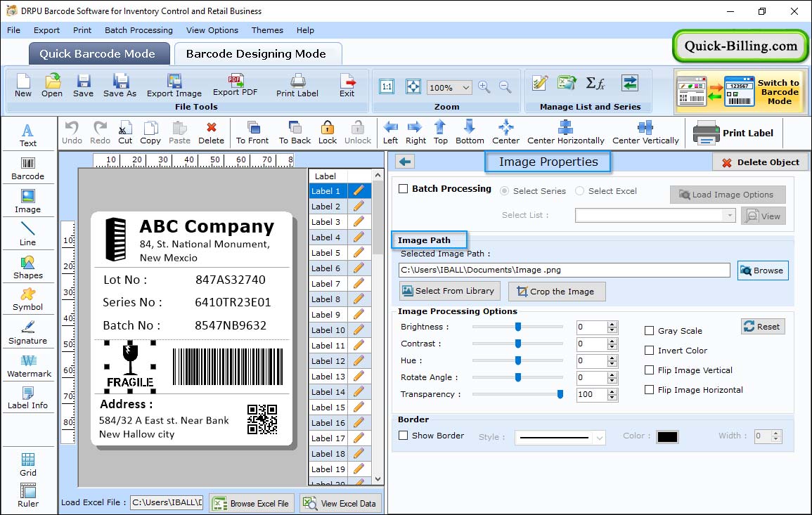The width and height of the screenshot is (812, 515).
Task: Click the Transparency slider handle
Action: pos(560,394)
